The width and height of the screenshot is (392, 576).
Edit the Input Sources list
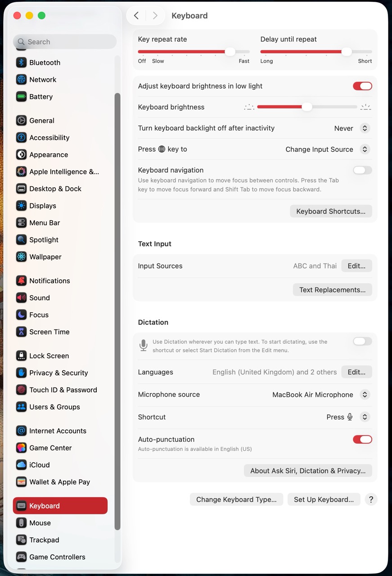(x=356, y=266)
